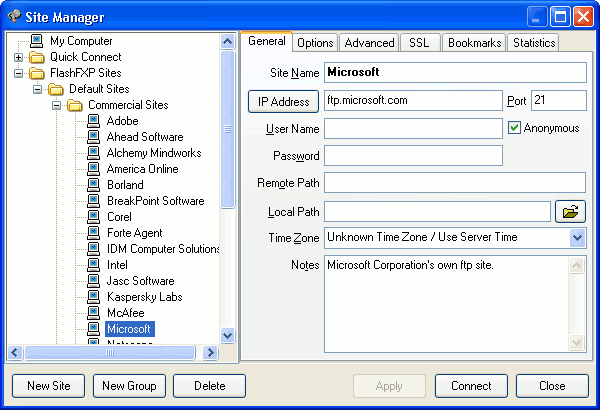This screenshot has height=410, width=600.
Task: Open the SSL tab
Action: (419, 42)
